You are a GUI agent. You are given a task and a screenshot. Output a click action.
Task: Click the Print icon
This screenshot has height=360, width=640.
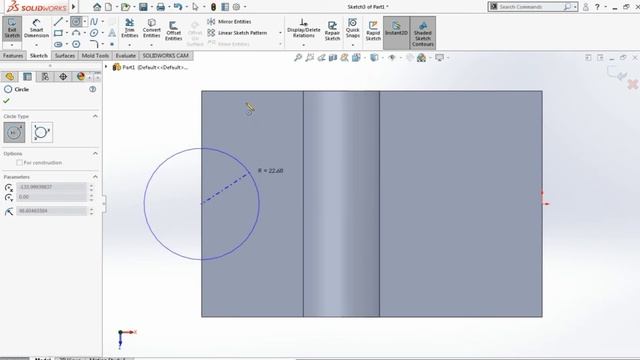(161, 7)
